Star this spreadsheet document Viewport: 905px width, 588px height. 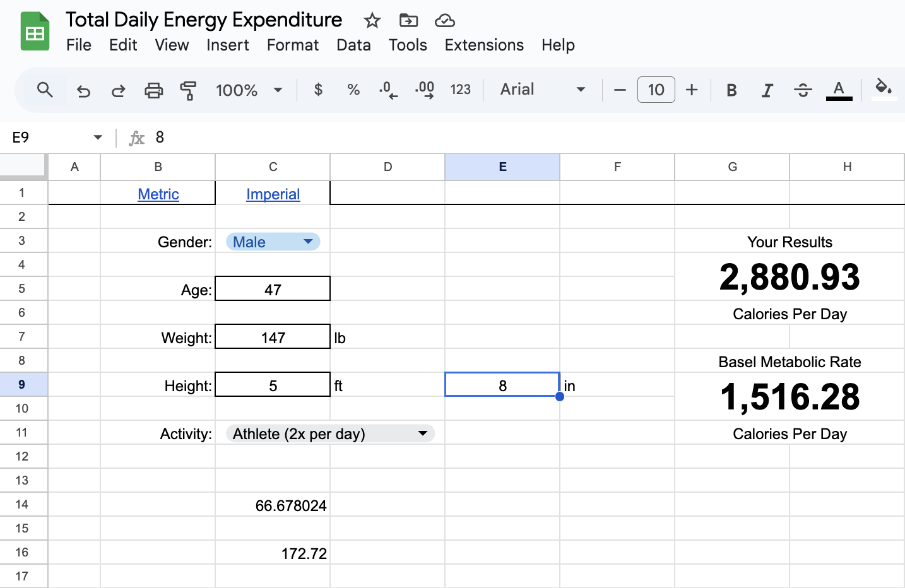(x=372, y=21)
